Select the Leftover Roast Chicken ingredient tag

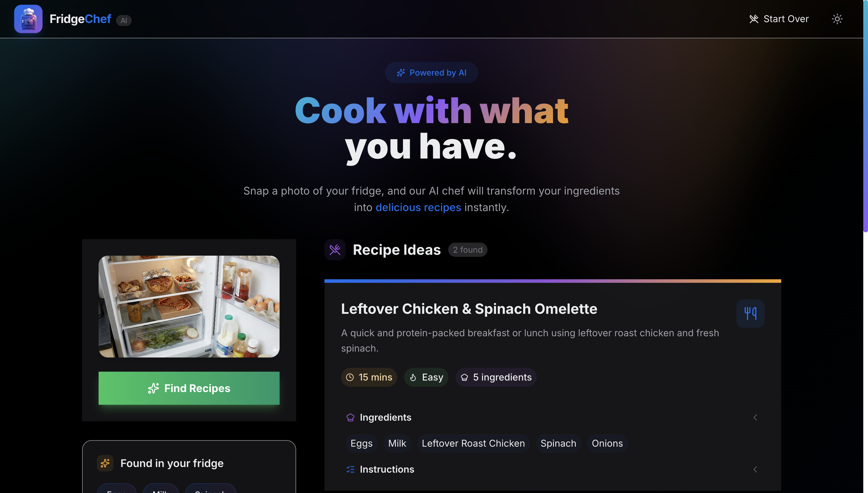tap(473, 443)
